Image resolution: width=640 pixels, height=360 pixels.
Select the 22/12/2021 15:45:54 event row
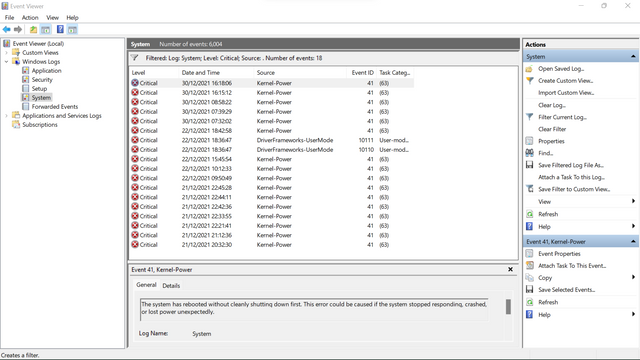pos(272,159)
